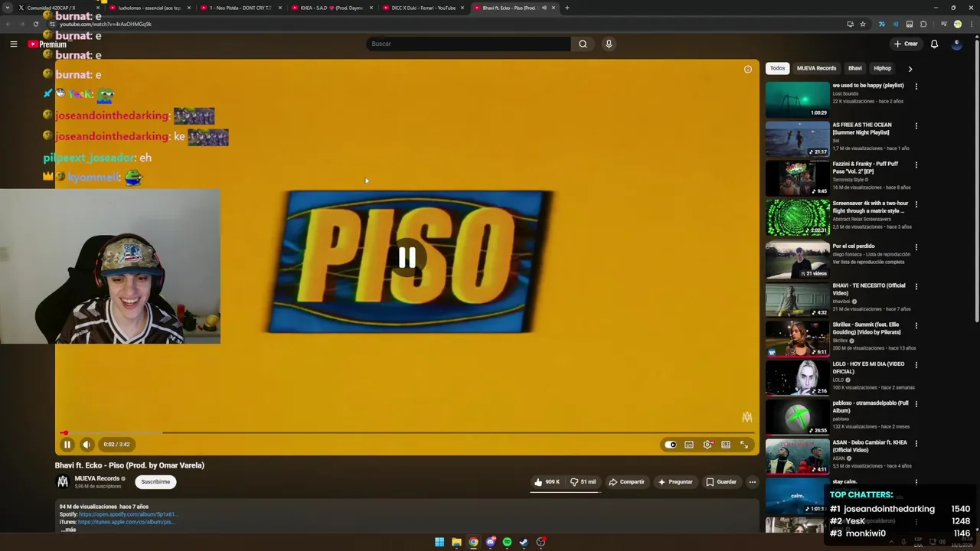The image size is (980, 551).
Task: Select the Todos filter chip
Action: pyautogui.click(x=777, y=68)
